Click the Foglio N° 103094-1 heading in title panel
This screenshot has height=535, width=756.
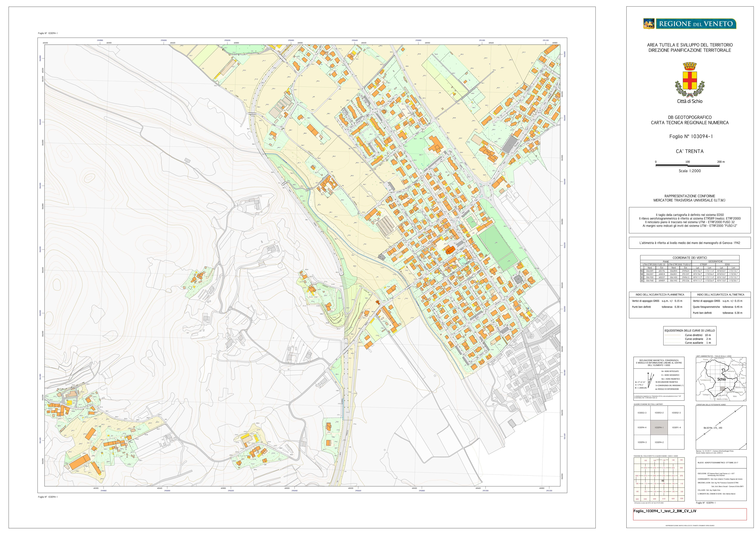pyautogui.click(x=691, y=136)
